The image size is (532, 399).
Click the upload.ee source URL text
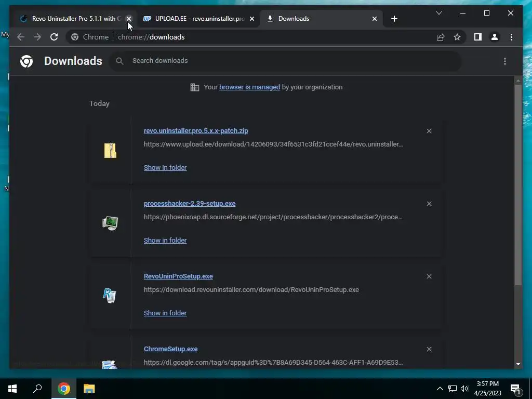pos(273,144)
